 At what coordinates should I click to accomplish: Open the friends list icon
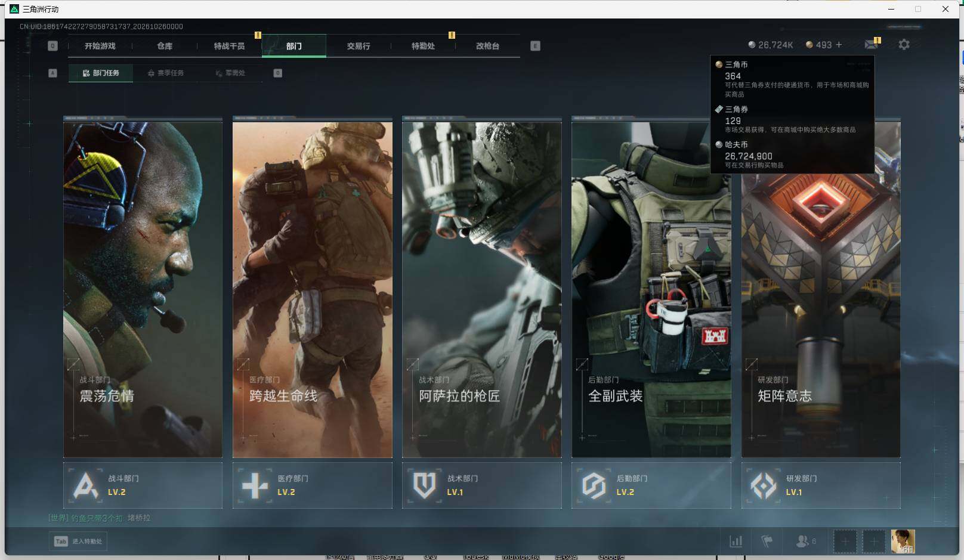[806, 541]
